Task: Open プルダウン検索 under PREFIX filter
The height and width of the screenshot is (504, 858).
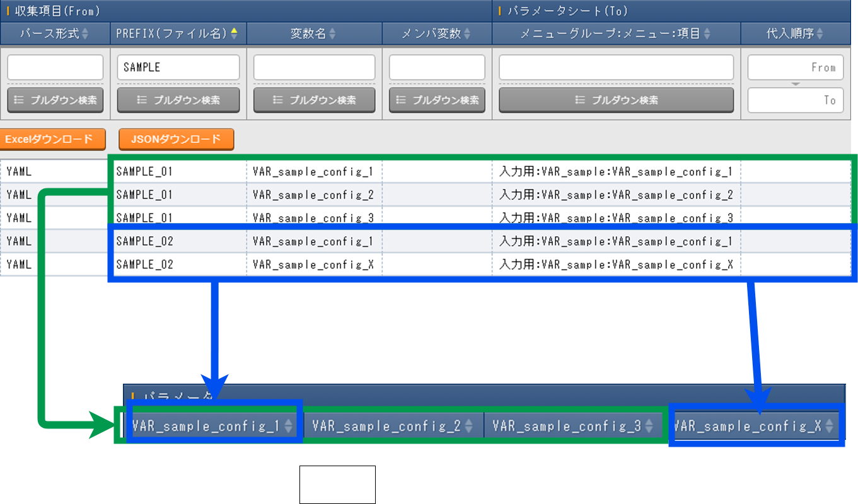Action: 178,100
